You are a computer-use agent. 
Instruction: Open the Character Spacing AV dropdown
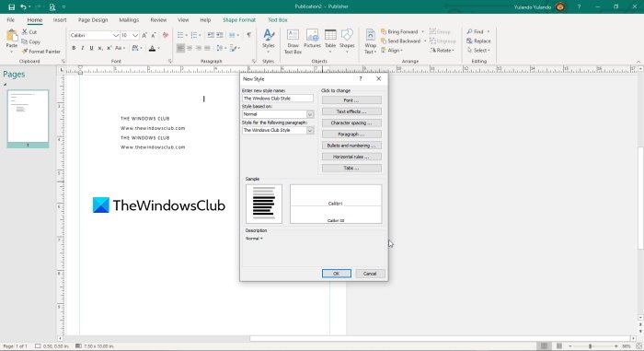tap(137, 48)
